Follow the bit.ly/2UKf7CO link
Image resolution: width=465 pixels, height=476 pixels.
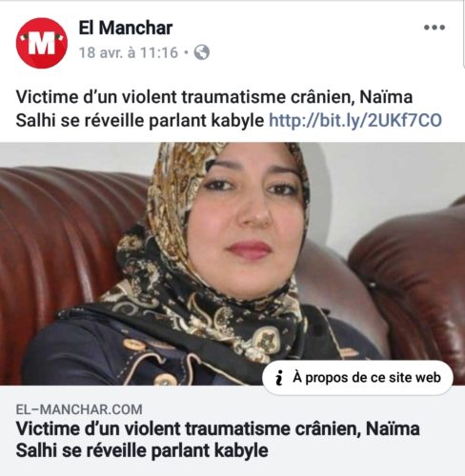(355, 120)
